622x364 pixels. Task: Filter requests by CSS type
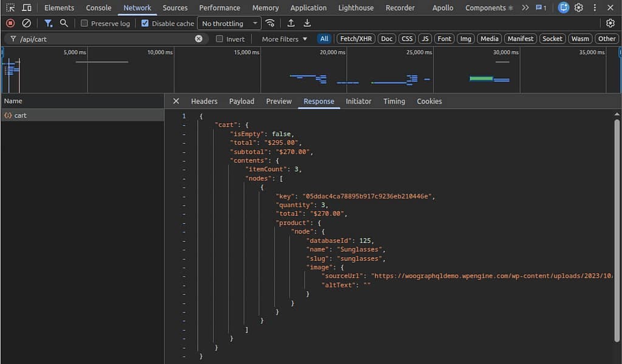[x=407, y=39]
